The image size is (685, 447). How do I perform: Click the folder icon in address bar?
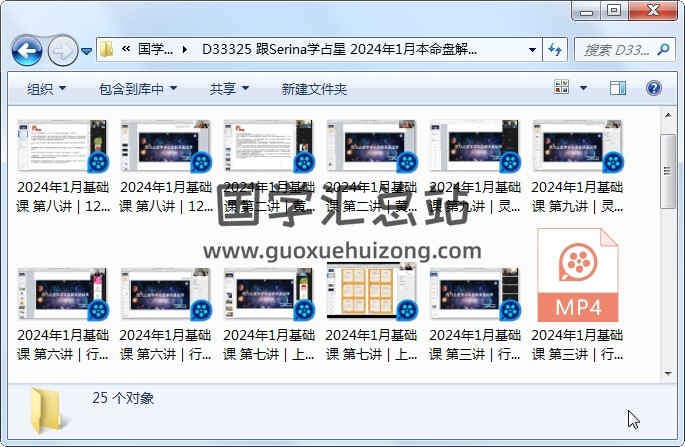click(106, 49)
